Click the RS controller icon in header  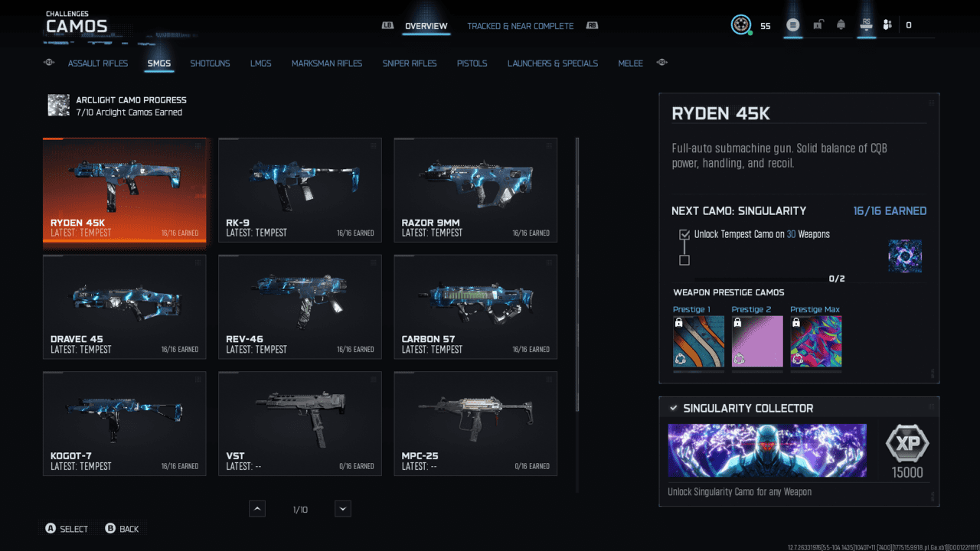866,24
